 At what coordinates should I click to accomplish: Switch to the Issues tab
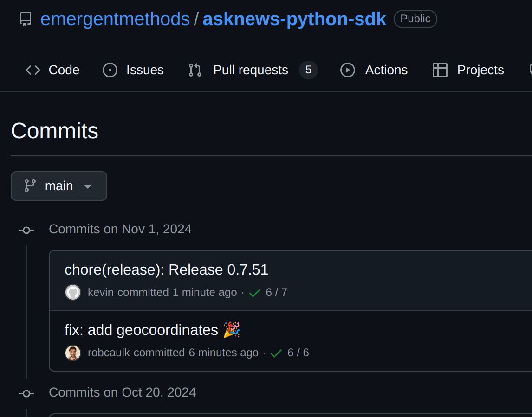tap(133, 70)
